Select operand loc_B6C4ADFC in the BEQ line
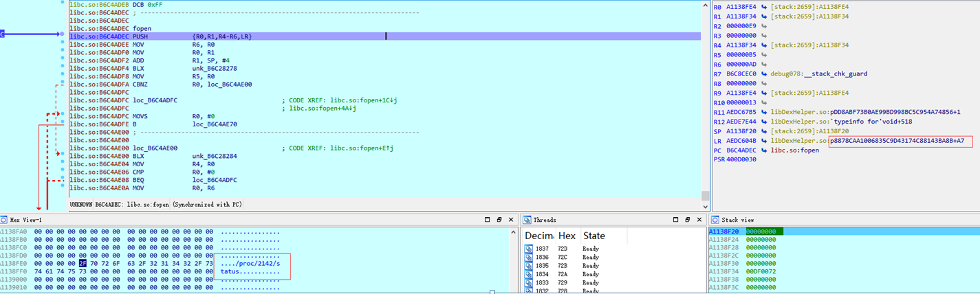 pos(215,180)
